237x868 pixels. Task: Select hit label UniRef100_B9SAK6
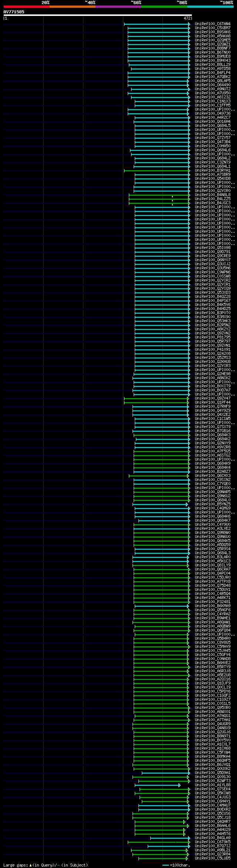(x=213, y=32)
